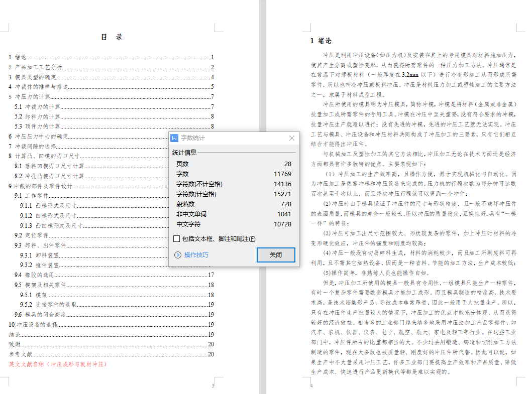Click paragraph starting 冲压是利用冲压设备
Screen dimensions: 532x394
point(413,75)
